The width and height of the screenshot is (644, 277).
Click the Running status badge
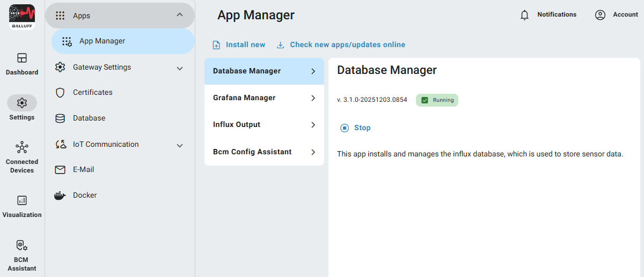coord(437,100)
